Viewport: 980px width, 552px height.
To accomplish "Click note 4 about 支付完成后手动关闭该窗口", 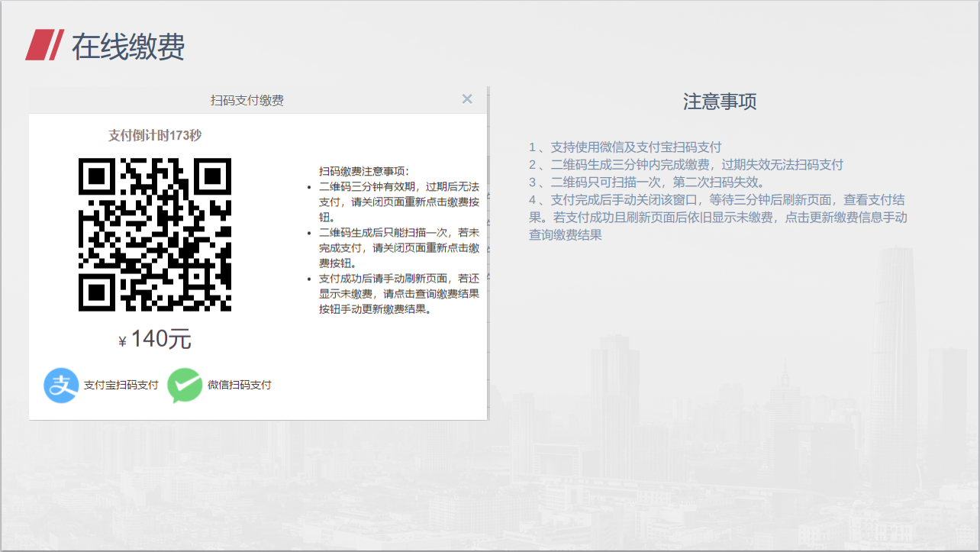I will (x=717, y=217).
